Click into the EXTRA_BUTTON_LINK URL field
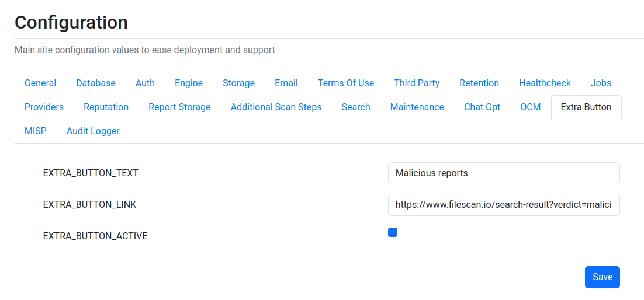Viewport: 644px width, 300px height. coord(504,205)
